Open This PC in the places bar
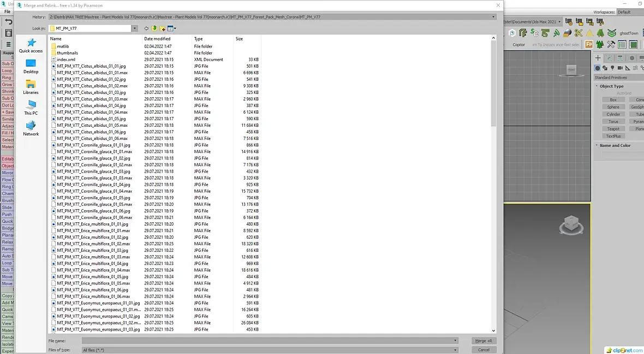 pos(31,108)
